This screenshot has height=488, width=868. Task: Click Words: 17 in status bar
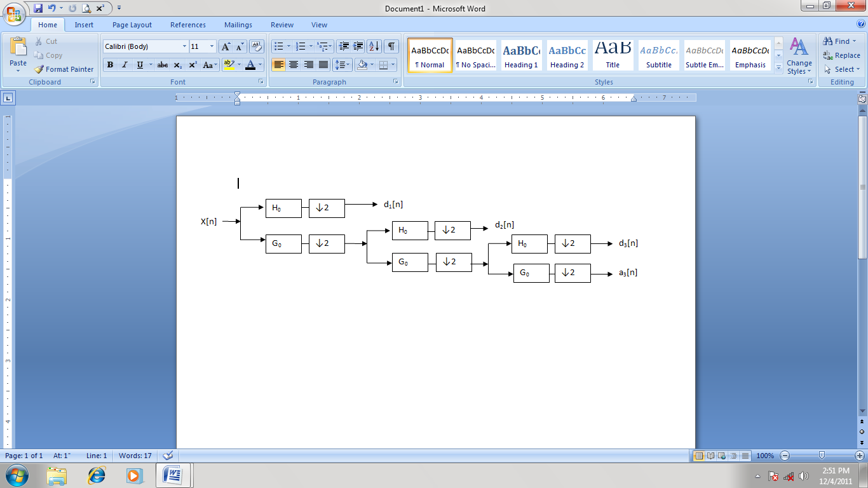[135, 456]
